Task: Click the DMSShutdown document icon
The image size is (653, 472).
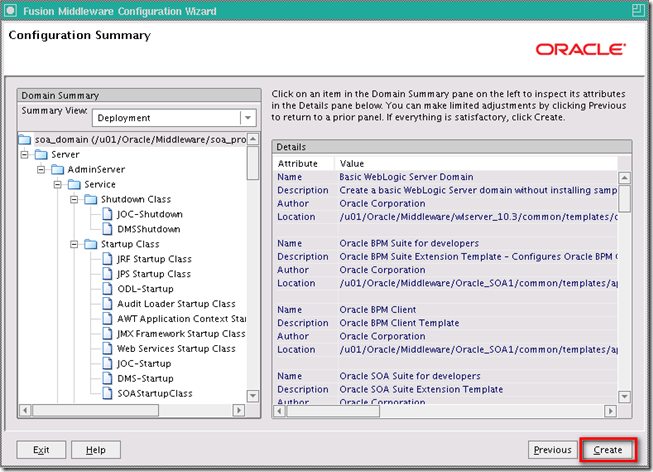Action: [107, 229]
